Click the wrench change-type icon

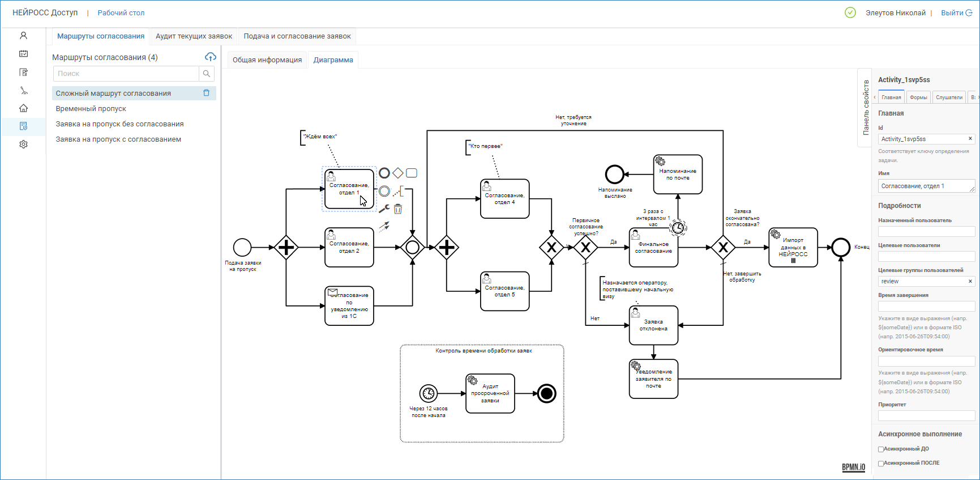(384, 209)
